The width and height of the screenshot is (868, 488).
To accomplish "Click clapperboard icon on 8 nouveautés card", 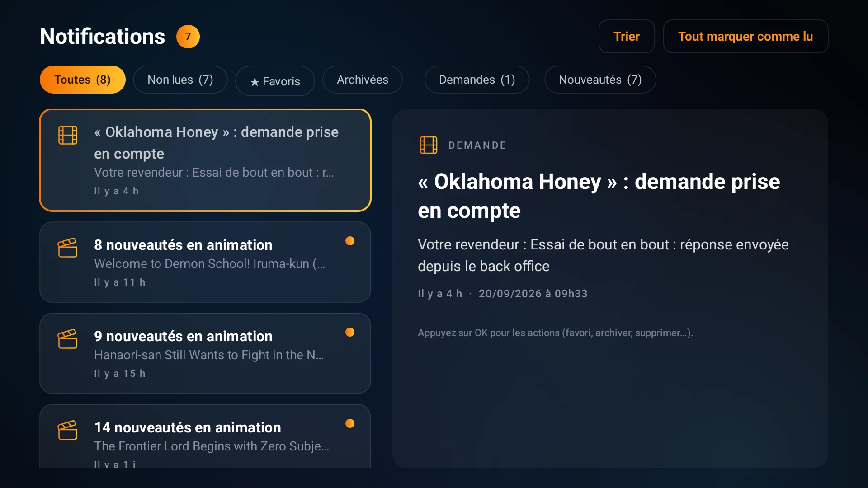I will point(68,248).
